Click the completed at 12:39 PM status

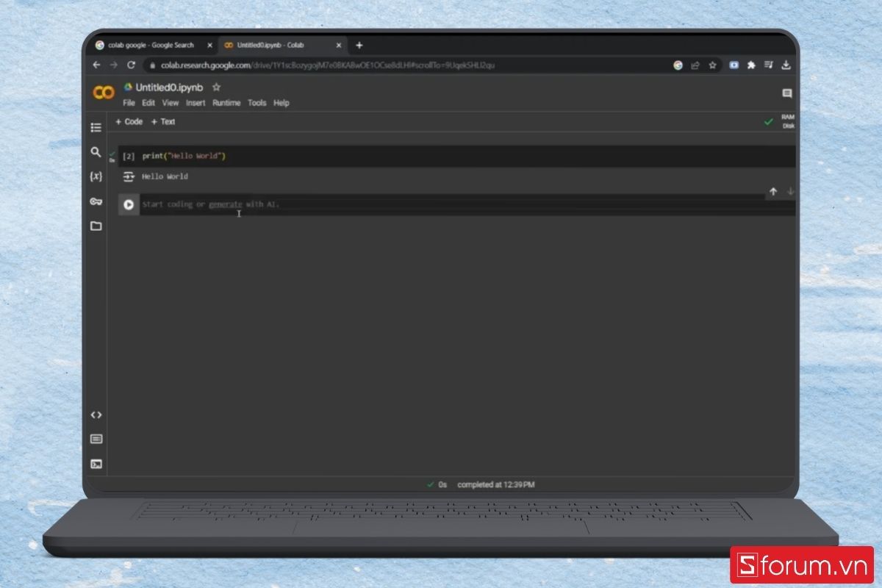coord(496,485)
